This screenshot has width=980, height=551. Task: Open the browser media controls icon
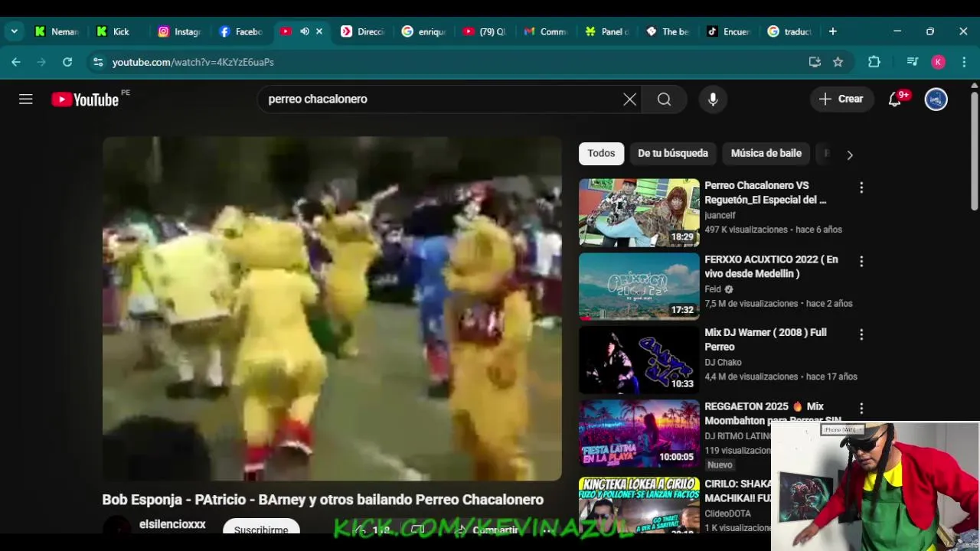point(912,62)
